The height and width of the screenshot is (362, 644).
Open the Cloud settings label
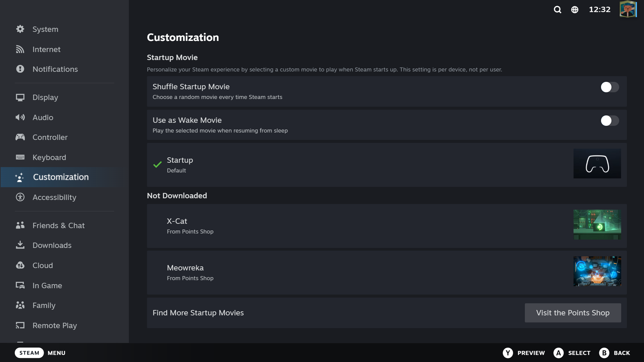(43, 265)
